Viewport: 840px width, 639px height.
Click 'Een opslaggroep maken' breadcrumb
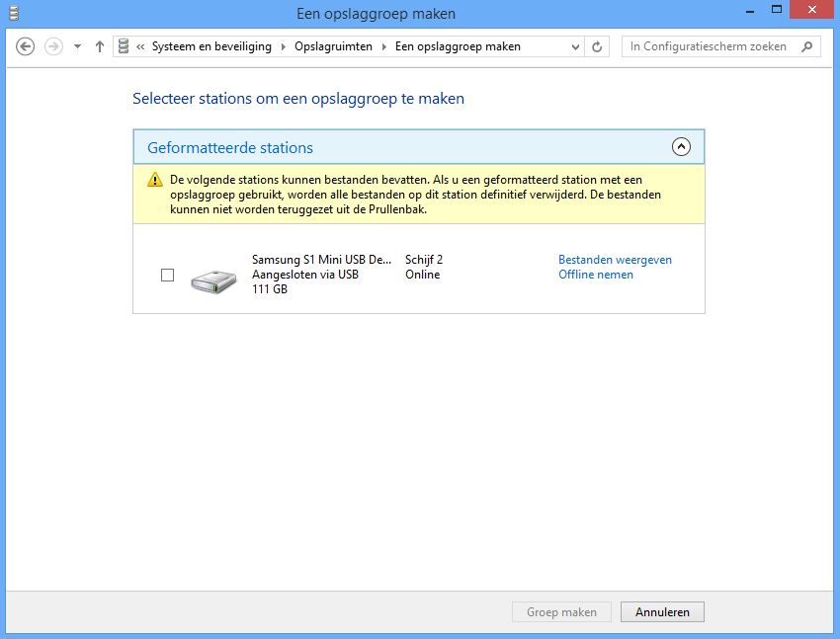pyautogui.click(x=458, y=46)
